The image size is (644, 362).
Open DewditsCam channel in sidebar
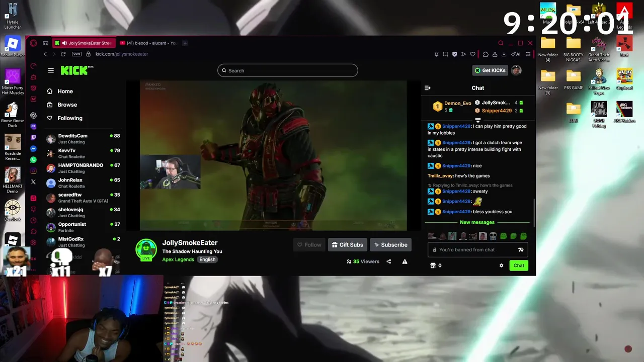coord(84,139)
